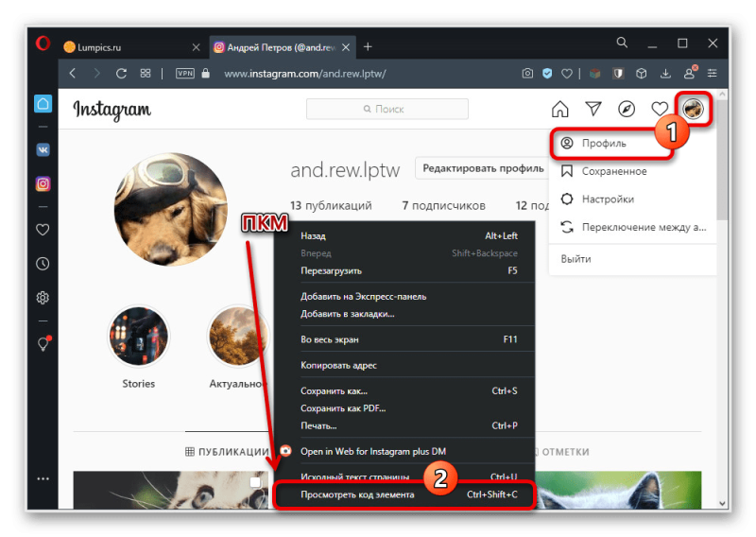Click the page vertical scrollbar thumb
Image resolution: width=756 pixels, height=537 pixels.
pyautogui.click(x=722, y=160)
